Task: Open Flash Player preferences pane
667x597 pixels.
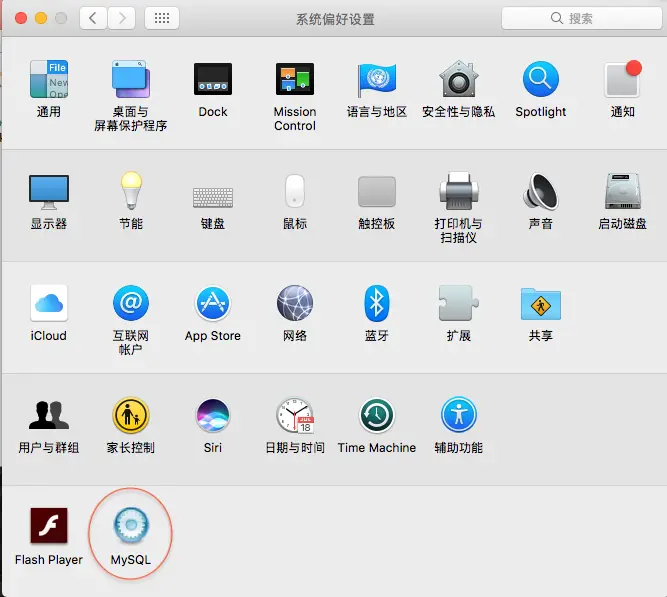Action: pyautogui.click(x=49, y=526)
